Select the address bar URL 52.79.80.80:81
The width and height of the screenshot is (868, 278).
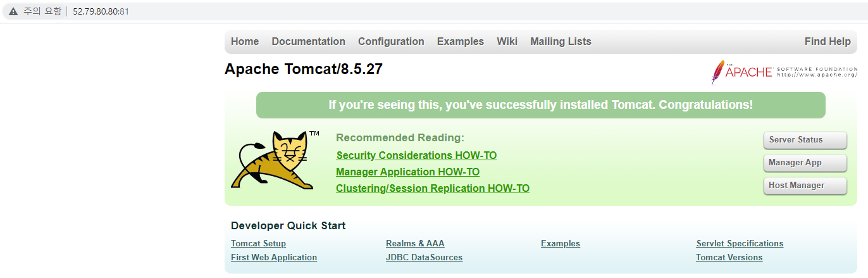pyautogui.click(x=101, y=11)
